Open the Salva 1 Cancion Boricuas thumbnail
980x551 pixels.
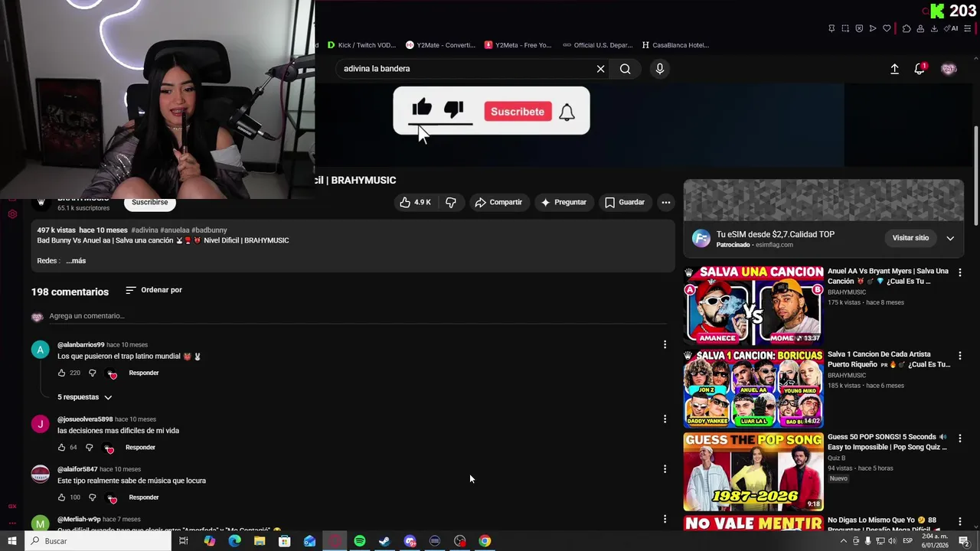[x=753, y=389]
